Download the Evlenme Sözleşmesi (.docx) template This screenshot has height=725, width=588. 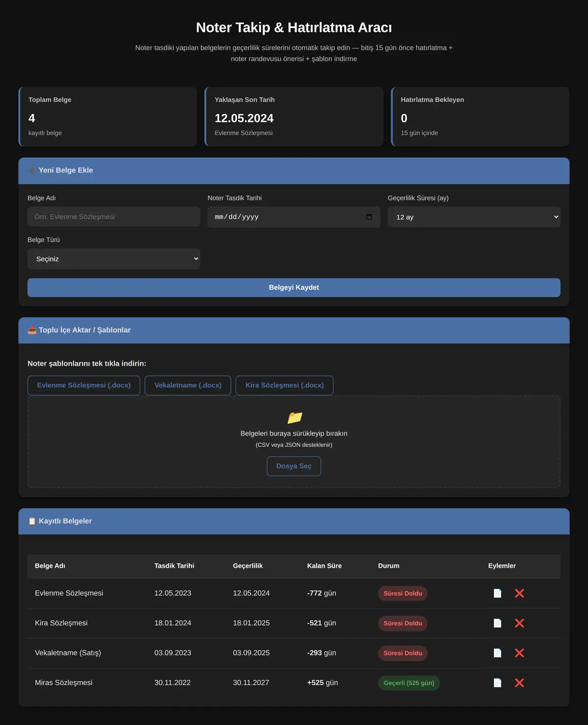tap(84, 386)
